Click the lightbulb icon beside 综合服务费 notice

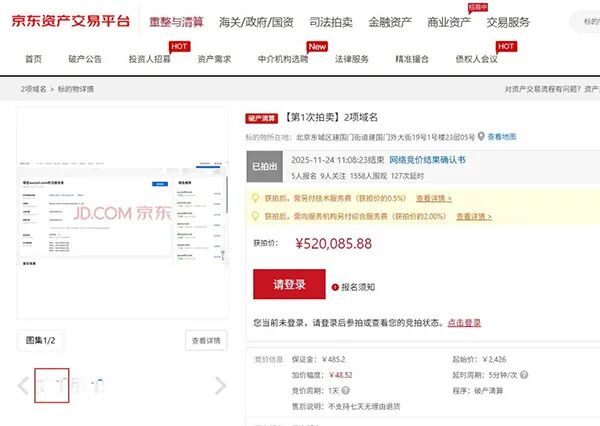tap(255, 216)
